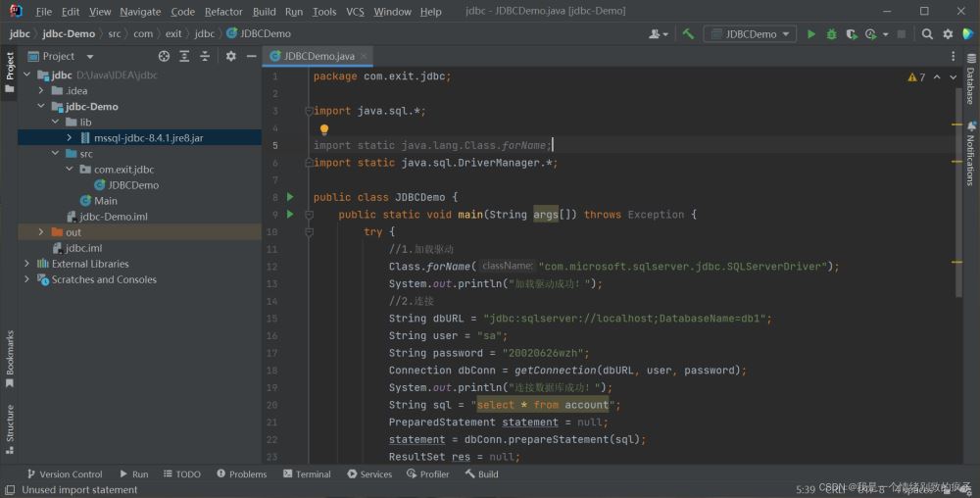
Task: Select JDBCDemo class in project tree
Action: coord(133,185)
